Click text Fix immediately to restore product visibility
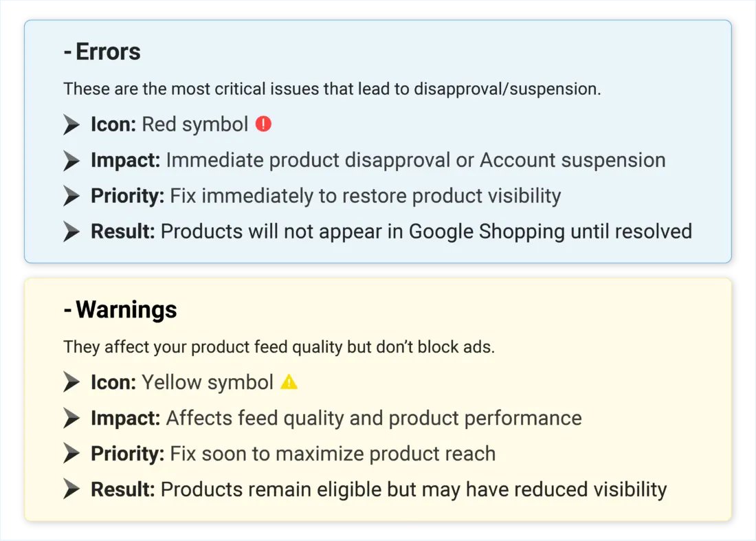 [x=365, y=196]
